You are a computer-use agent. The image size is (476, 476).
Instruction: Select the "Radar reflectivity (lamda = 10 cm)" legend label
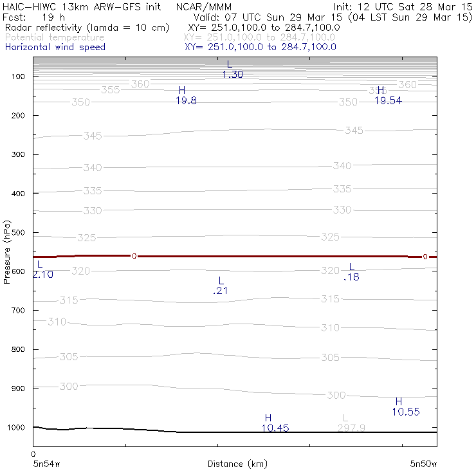pos(87,28)
